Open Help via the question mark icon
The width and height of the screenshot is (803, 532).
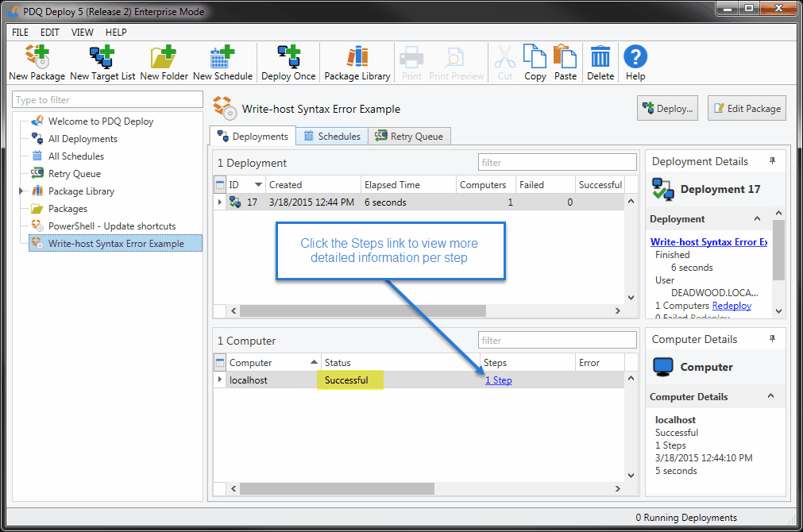(635, 56)
